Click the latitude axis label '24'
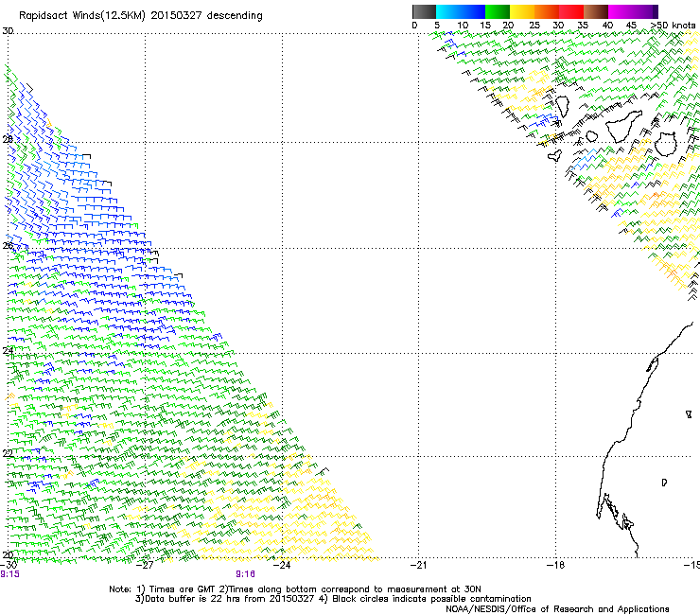This screenshot has height=615, width=700. tap(8, 351)
